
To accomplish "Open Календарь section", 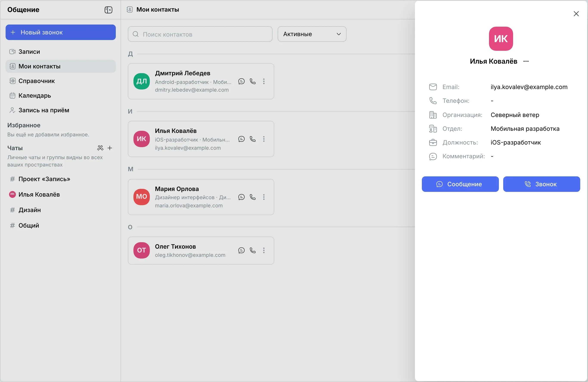I will [60, 95].
